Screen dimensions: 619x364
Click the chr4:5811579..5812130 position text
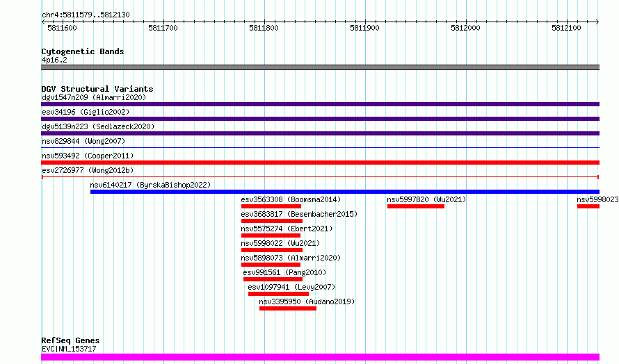[86, 15]
